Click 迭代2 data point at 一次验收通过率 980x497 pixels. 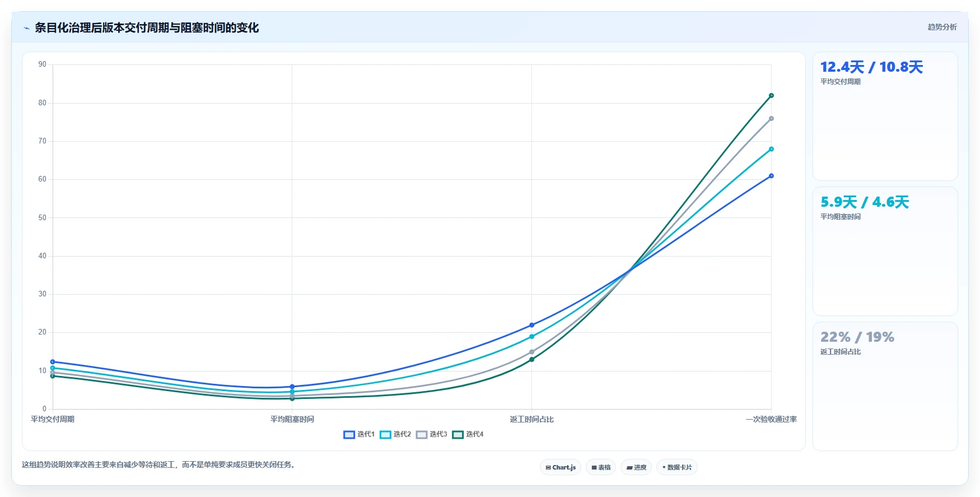pyautogui.click(x=771, y=149)
